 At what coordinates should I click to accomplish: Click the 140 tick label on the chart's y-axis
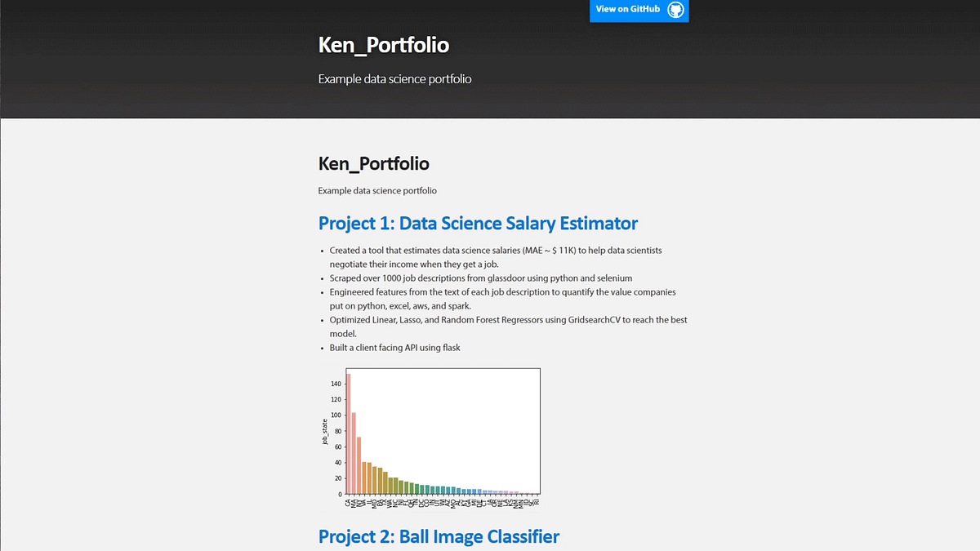[x=336, y=383]
